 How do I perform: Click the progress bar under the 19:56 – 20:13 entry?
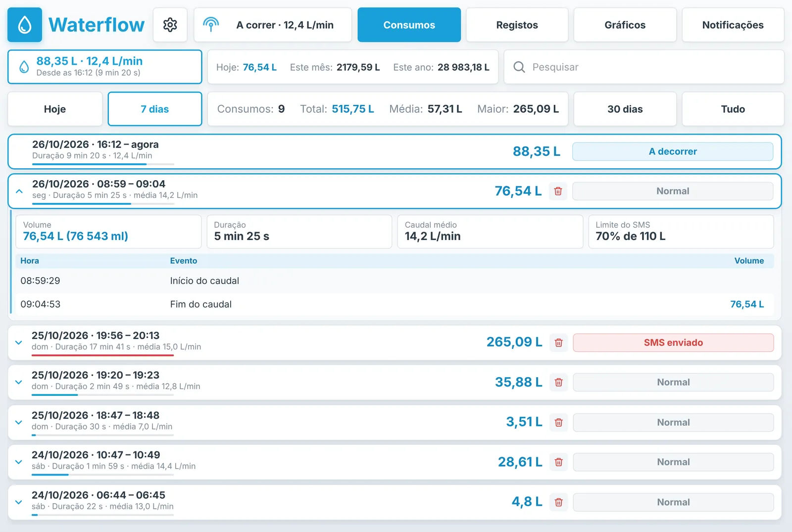tap(103, 355)
